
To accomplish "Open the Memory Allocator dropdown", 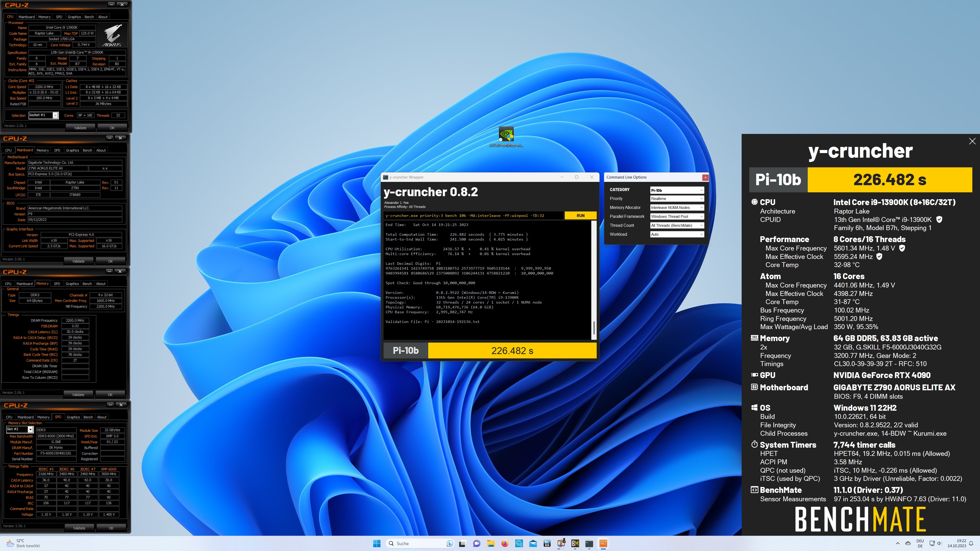I will click(677, 208).
